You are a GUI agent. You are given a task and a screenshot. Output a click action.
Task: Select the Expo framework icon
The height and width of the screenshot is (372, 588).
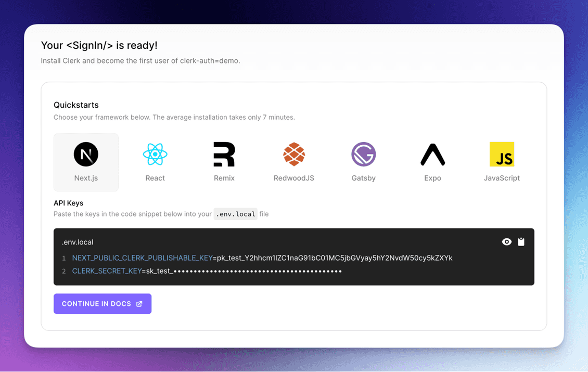pyautogui.click(x=432, y=154)
